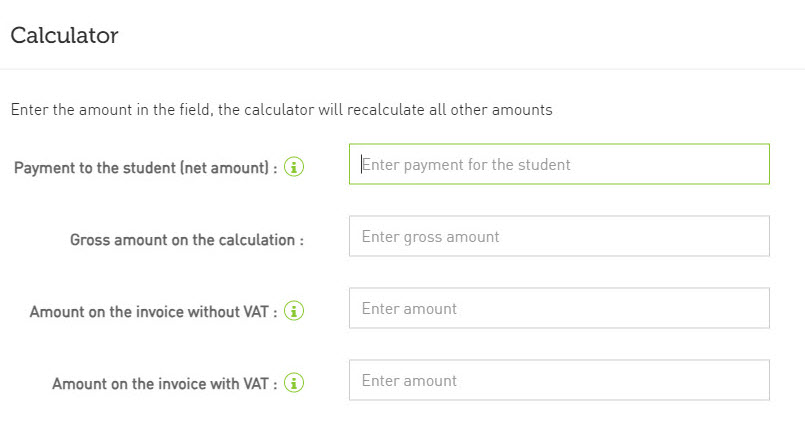Focus the student payment net amount field

tap(559, 164)
